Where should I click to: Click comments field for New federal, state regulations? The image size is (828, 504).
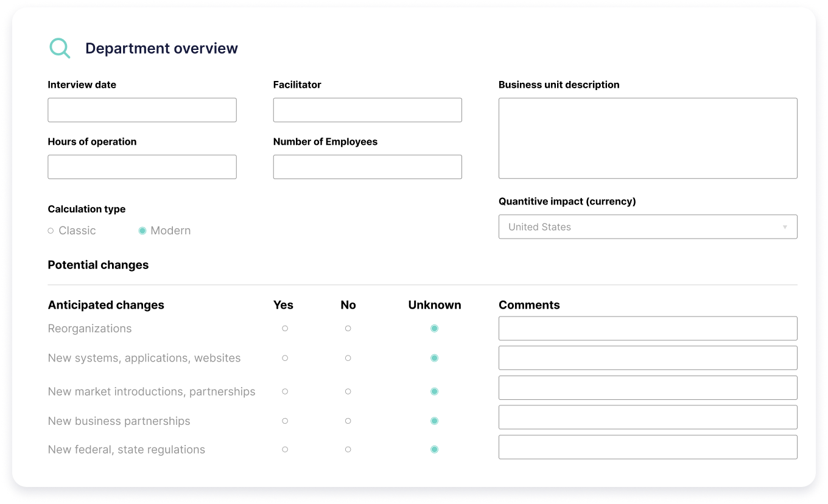[647, 447]
